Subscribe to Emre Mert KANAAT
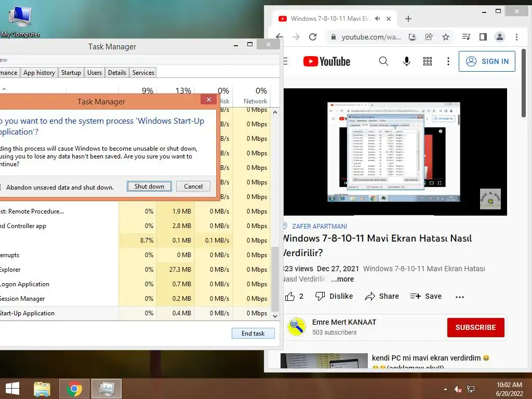The width and height of the screenshot is (532, 399). tap(476, 327)
